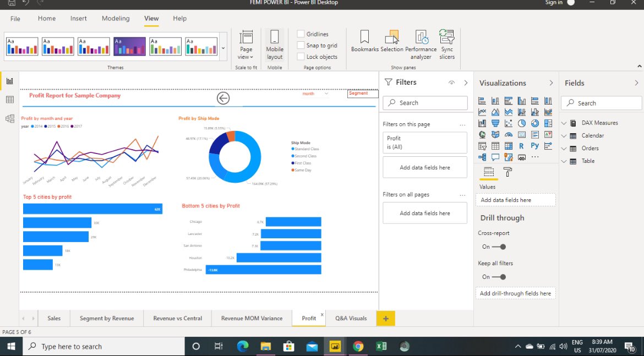Viewport: 644px width, 356px height.
Task: Choose the Line chart visualization
Action: (482, 112)
